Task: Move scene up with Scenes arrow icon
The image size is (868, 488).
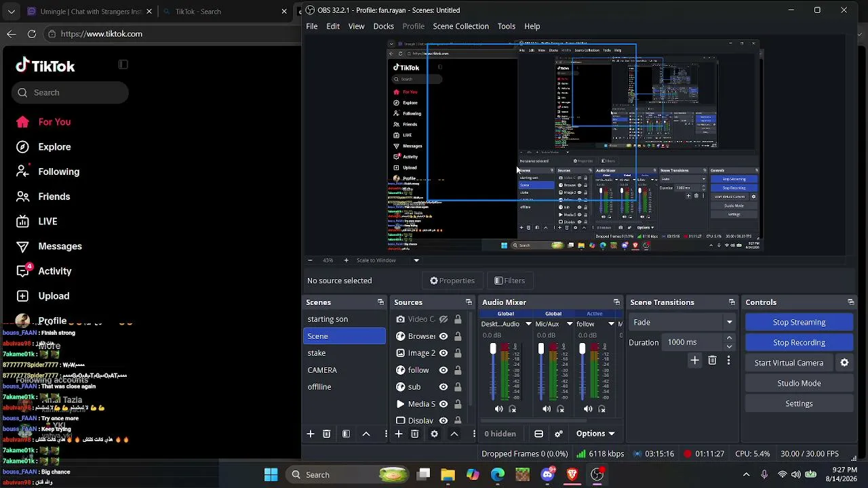Action: pyautogui.click(x=366, y=434)
